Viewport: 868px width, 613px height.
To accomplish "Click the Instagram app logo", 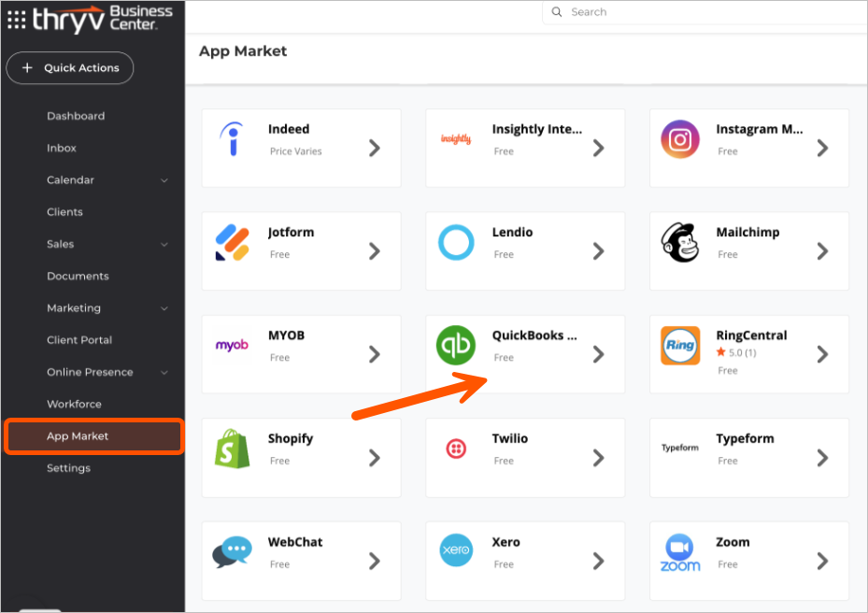I will click(x=680, y=139).
